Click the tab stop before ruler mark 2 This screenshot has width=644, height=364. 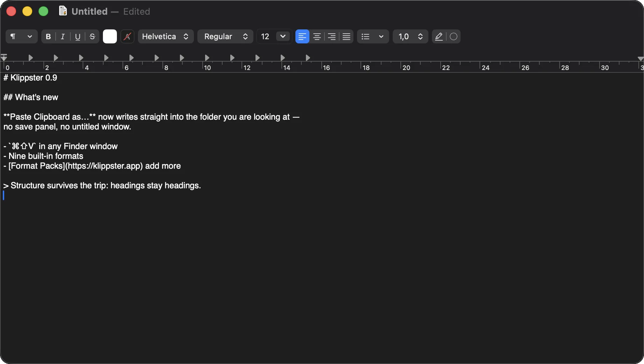coord(31,58)
